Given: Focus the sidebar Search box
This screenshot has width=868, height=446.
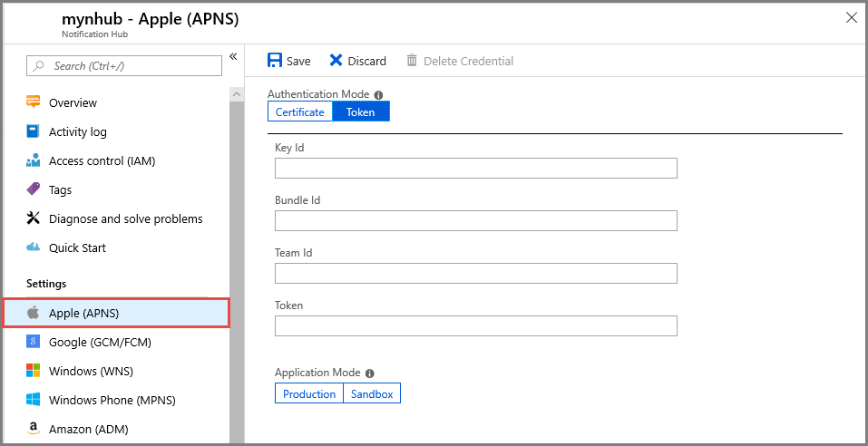Looking at the screenshot, I should (x=125, y=65).
